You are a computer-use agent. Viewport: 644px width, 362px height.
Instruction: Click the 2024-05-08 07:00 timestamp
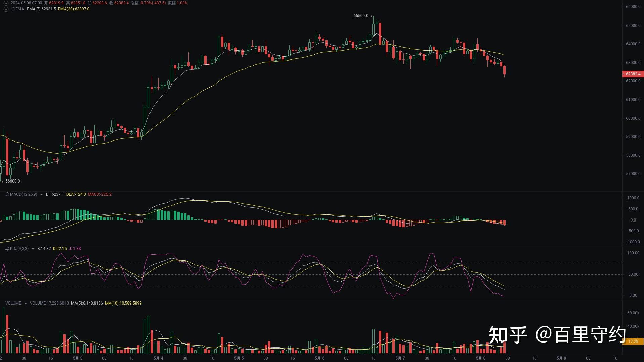pos(26,3)
